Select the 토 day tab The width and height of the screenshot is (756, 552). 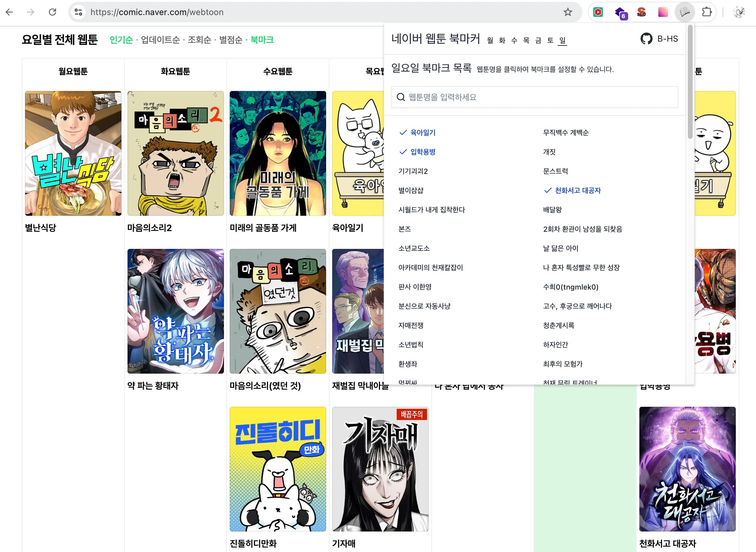(550, 40)
